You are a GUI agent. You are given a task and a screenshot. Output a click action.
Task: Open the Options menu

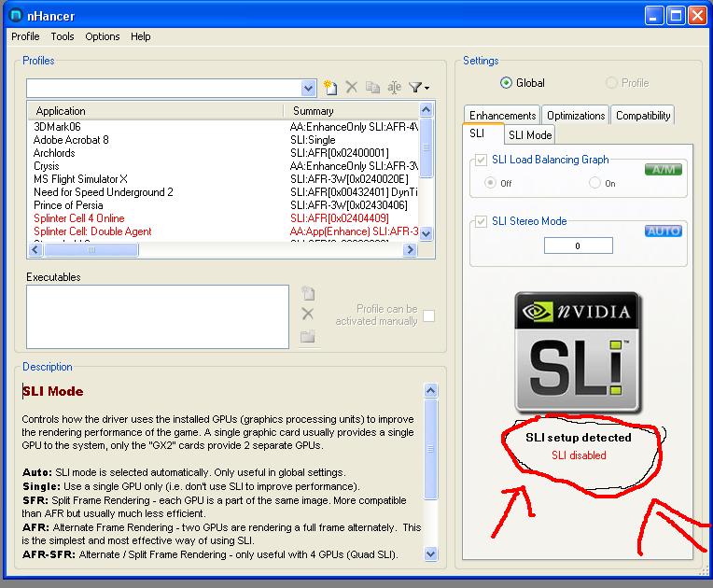103,36
